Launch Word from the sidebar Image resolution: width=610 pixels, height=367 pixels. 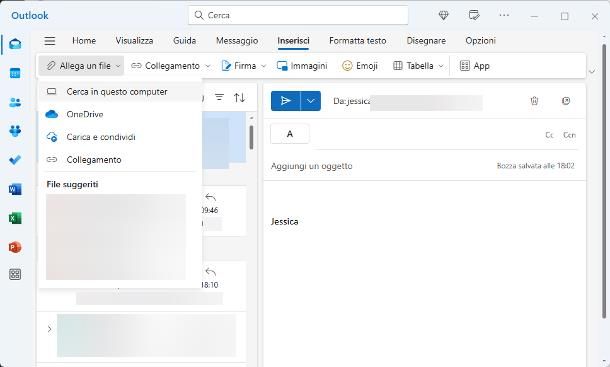[15, 189]
